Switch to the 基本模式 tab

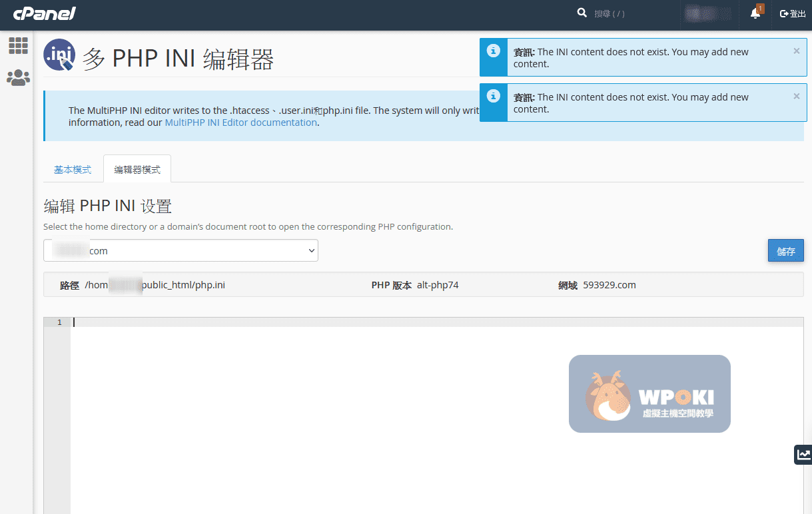point(73,170)
